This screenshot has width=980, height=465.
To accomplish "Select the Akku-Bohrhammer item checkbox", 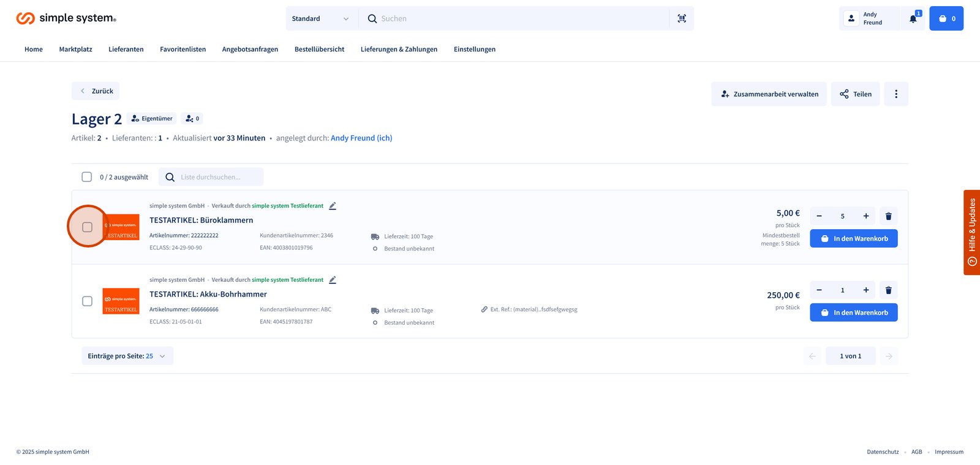I will [x=88, y=301].
